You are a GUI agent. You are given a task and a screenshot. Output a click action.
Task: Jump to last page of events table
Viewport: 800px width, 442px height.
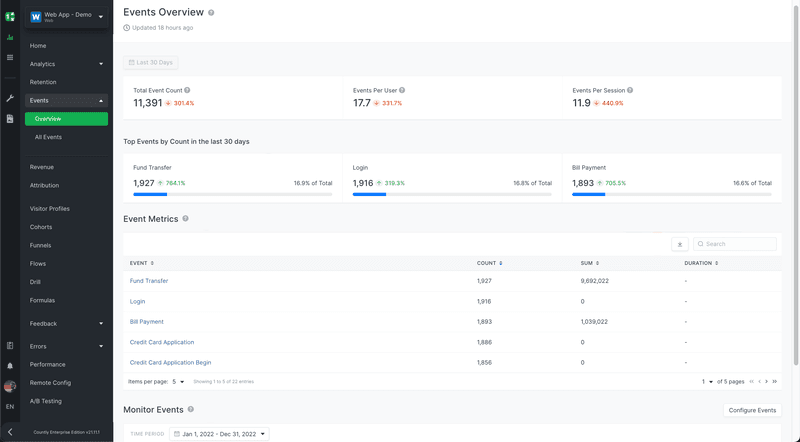point(772,382)
